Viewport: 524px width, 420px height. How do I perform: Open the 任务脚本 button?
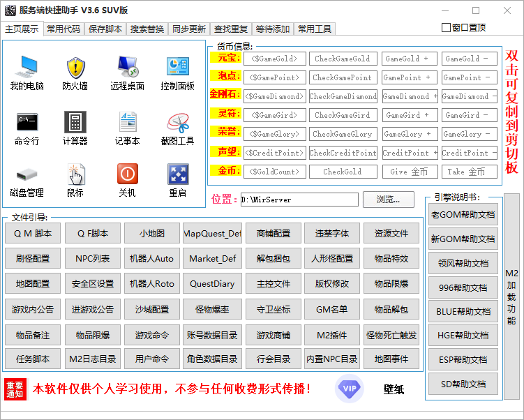(x=33, y=359)
